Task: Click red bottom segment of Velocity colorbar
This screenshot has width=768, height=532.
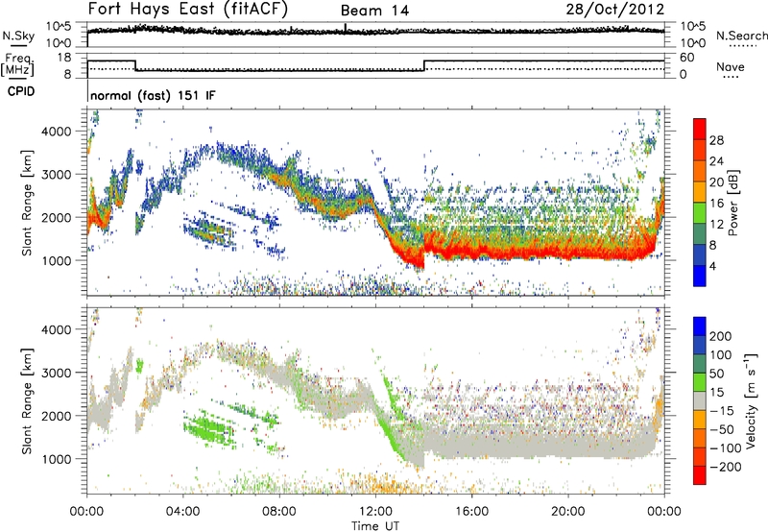Action: 700,475
